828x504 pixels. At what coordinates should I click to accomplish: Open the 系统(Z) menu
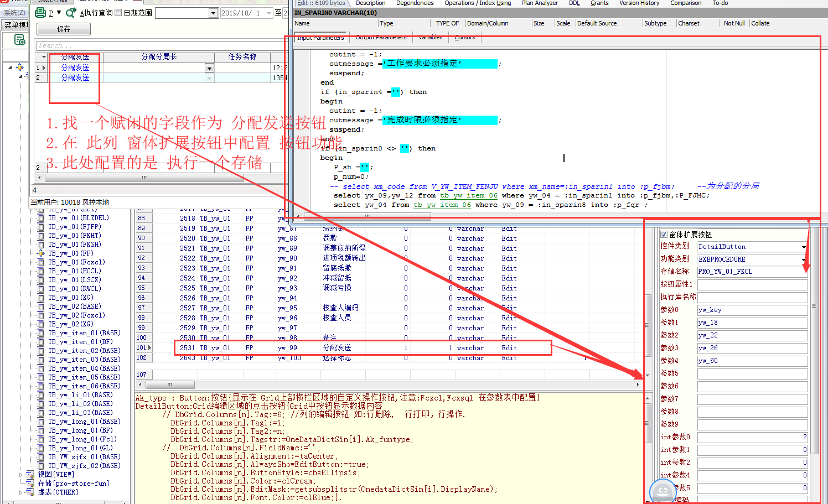coord(14,13)
